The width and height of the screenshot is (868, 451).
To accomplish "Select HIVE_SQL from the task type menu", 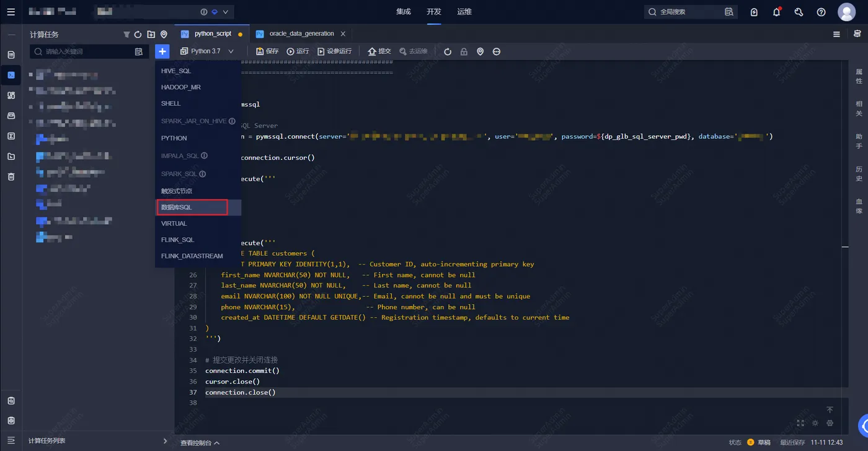I will point(198,71).
